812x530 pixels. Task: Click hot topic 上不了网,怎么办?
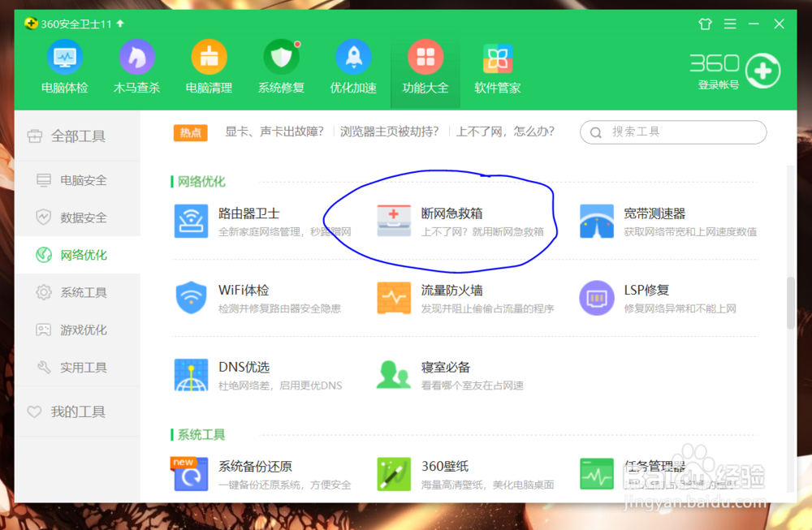tap(505, 131)
